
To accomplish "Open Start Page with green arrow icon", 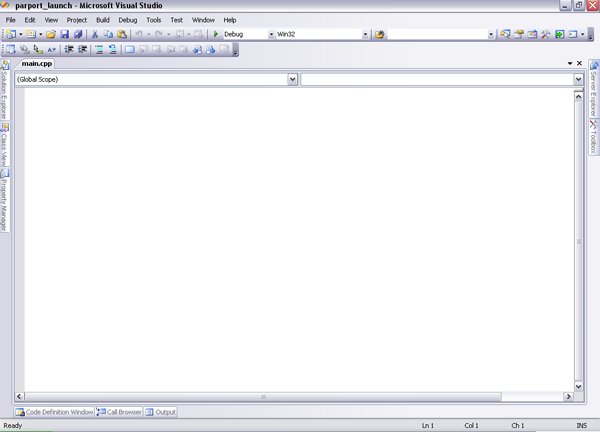I will tap(559, 34).
